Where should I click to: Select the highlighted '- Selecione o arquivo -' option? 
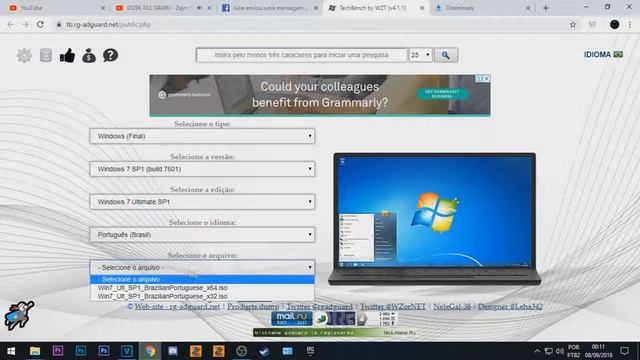[202, 280]
